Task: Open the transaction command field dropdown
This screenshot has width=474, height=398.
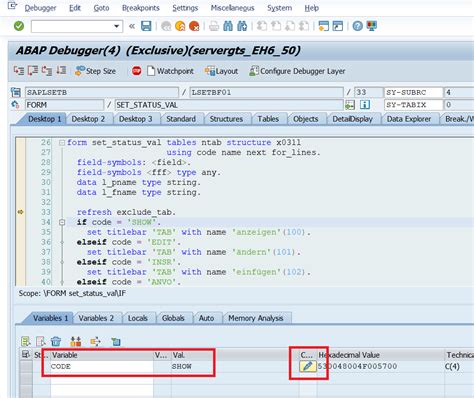Action: (x=116, y=26)
